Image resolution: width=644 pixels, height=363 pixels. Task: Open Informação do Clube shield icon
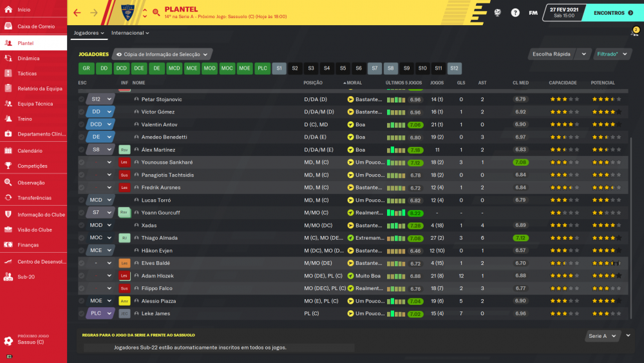(8, 215)
